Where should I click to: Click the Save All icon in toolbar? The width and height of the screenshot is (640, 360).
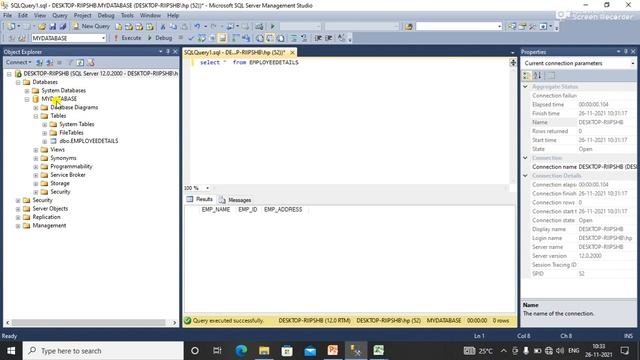[62, 27]
